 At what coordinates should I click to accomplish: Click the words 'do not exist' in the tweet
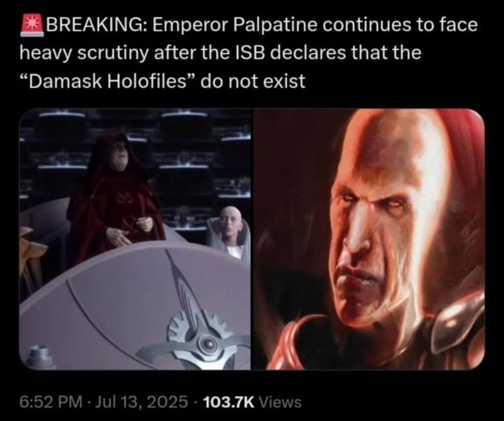click(252, 81)
